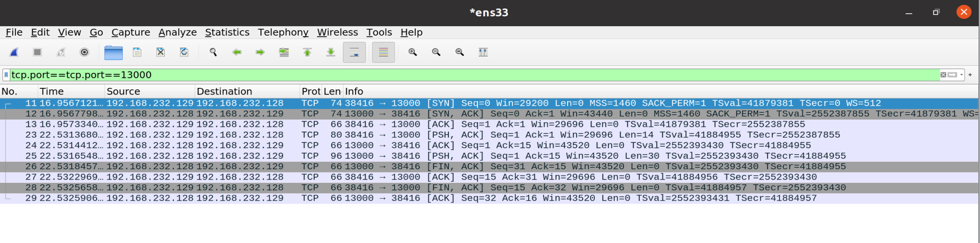This screenshot has width=980, height=243.
Task: Sort by the Time column header
Action: [72, 91]
